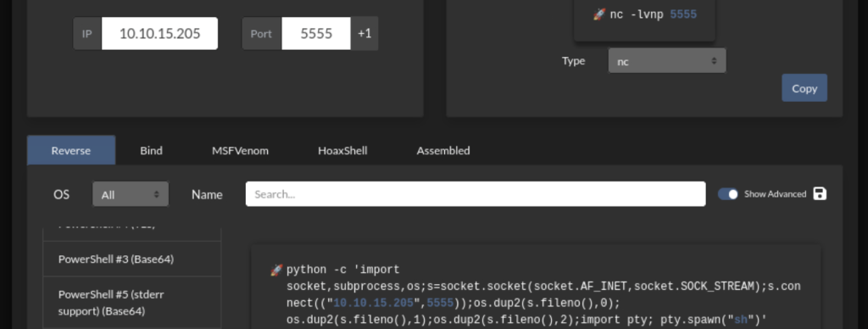Viewport: 868px width, 329px height.
Task: Select PowerShell #5 (stderr support) (Base64)
Action: (x=131, y=303)
